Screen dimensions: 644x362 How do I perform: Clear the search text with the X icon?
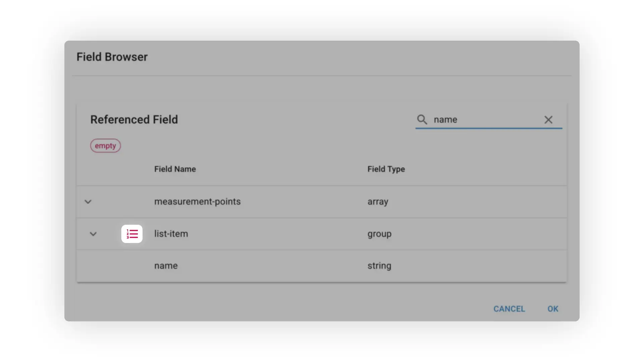(x=548, y=120)
